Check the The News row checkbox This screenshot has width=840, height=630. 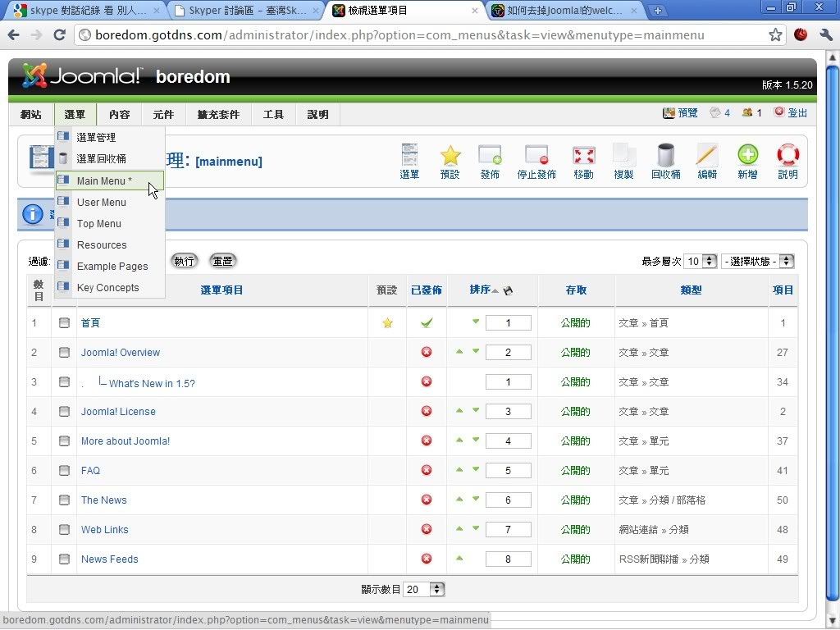click(64, 500)
